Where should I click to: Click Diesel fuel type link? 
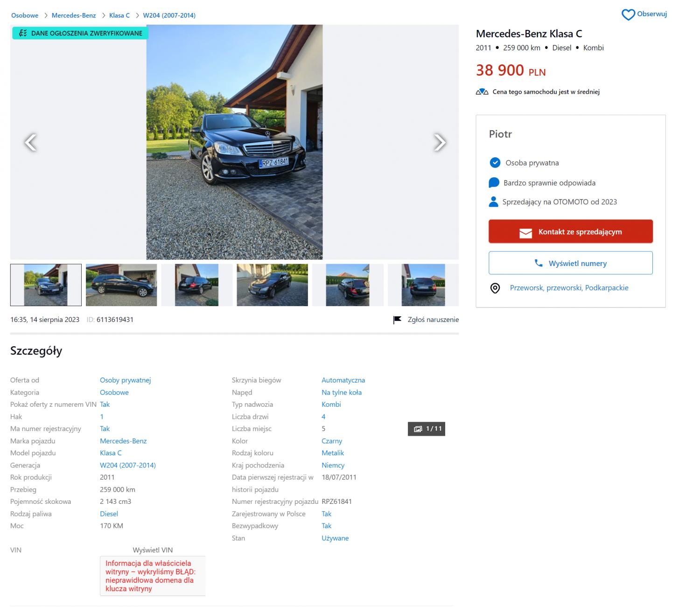point(109,514)
